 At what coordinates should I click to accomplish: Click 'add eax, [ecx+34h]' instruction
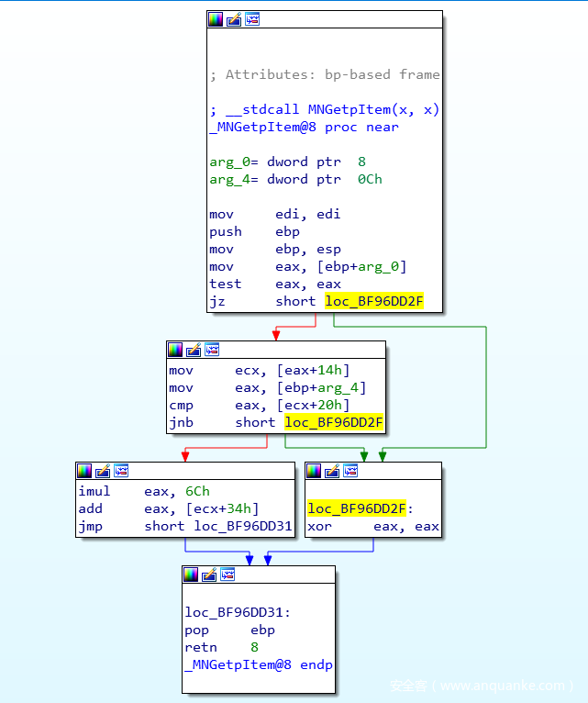(169, 508)
